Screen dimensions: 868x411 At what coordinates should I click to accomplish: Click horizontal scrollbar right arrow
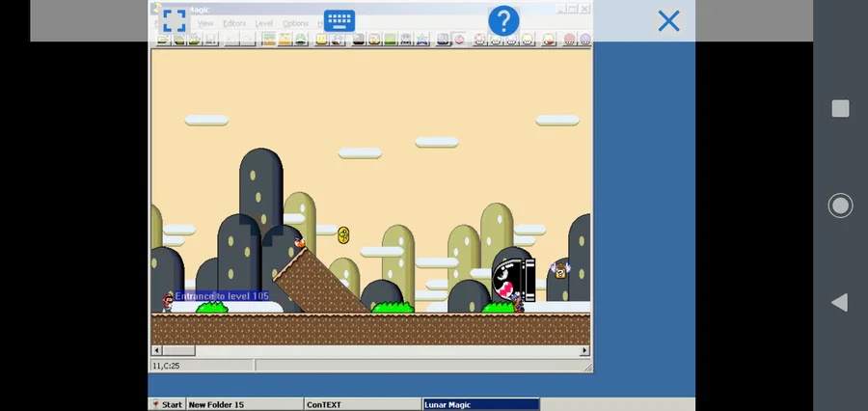[584, 350]
